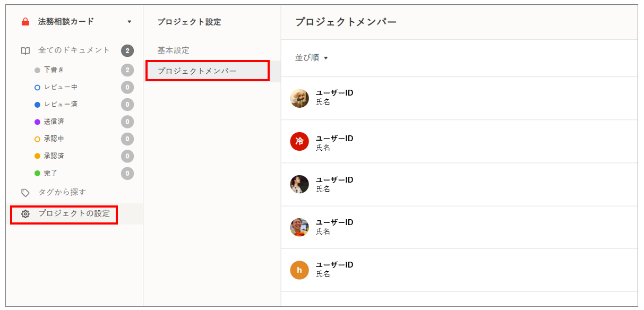Click the gear icon for プロジェクトの設定

coord(25,214)
